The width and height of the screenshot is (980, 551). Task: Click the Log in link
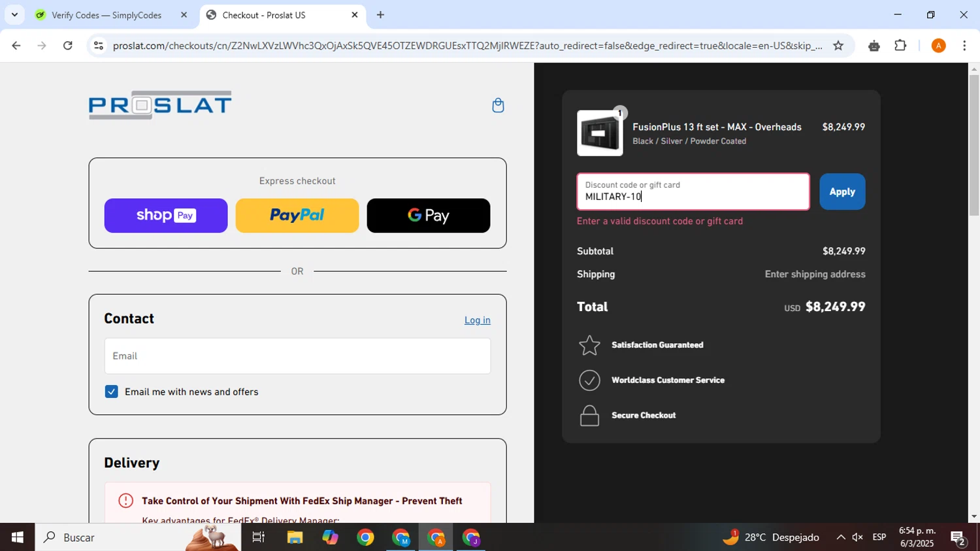tap(478, 320)
